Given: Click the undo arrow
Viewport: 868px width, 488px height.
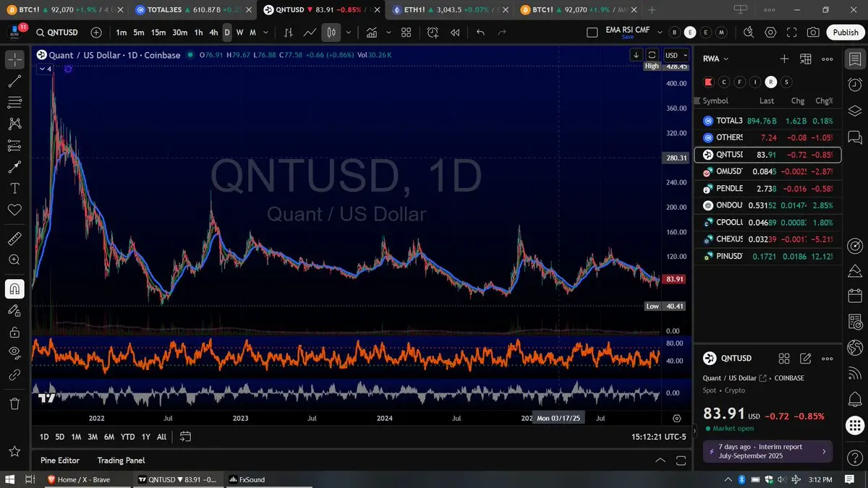Looking at the screenshot, I should tap(480, 33).
